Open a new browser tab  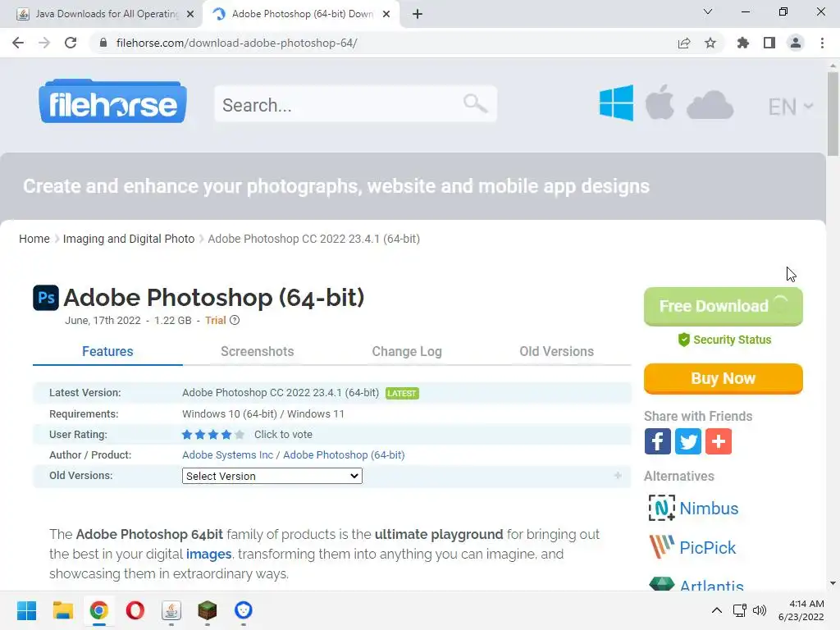418,14
